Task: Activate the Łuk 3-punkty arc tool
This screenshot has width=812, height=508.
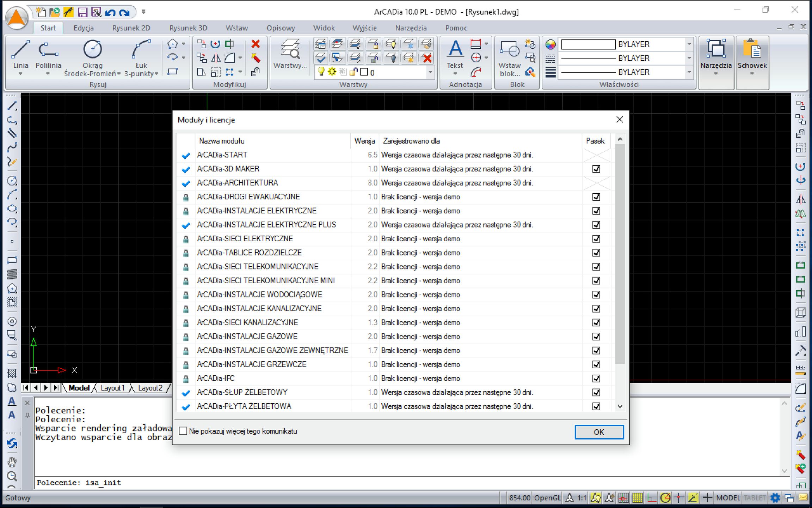Action: 141,50
